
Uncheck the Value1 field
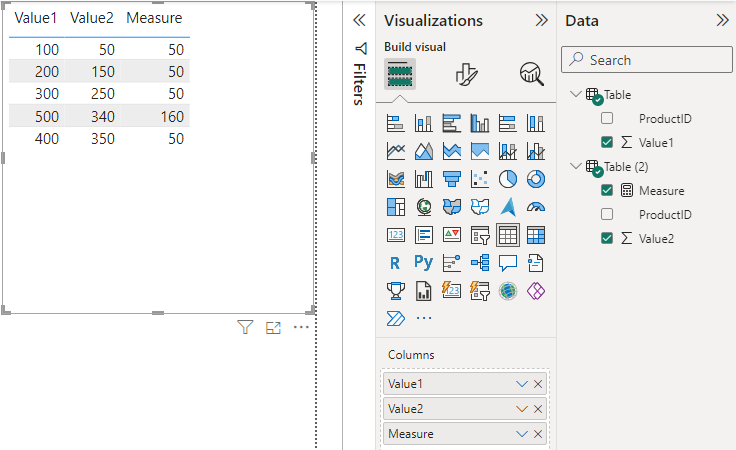(607, 142)
